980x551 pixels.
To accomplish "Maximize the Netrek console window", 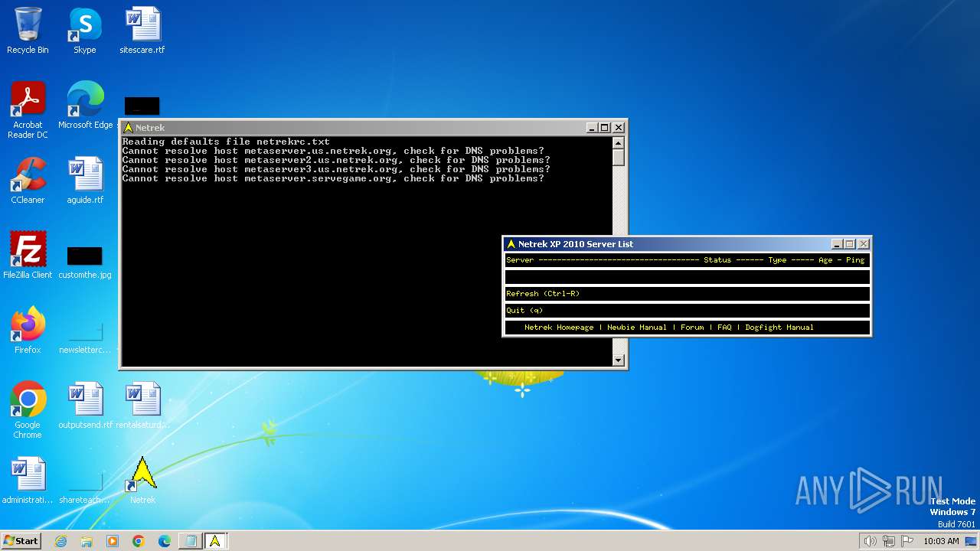I will pyautogui.click(x=605, y=128).
